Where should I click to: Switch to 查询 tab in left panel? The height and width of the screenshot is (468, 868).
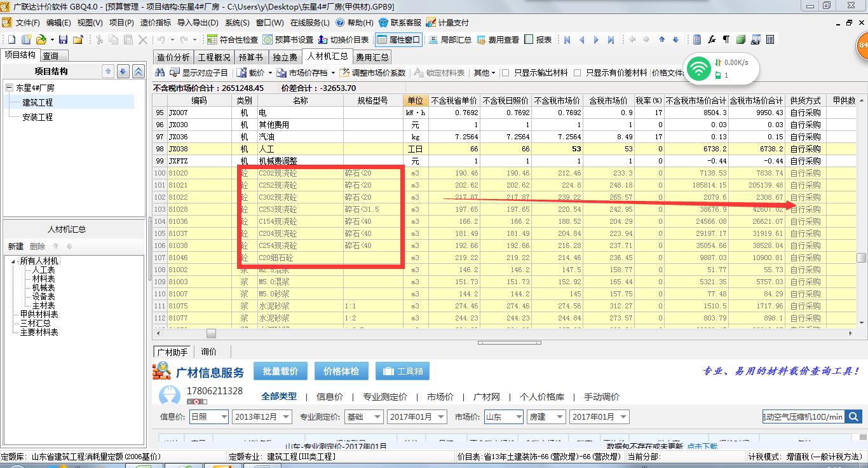tap(51, 57)
